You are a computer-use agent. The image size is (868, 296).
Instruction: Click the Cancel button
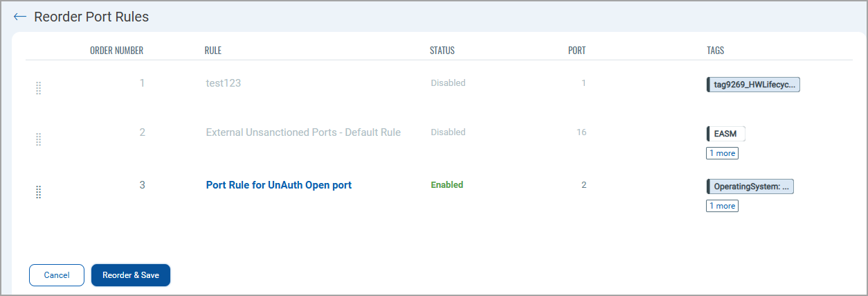tap(57, 275)
